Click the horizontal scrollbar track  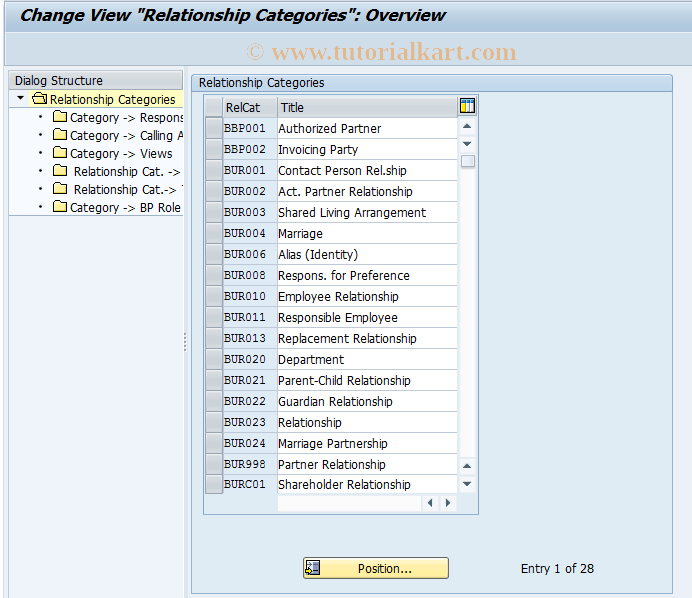(x=349, y=503)
